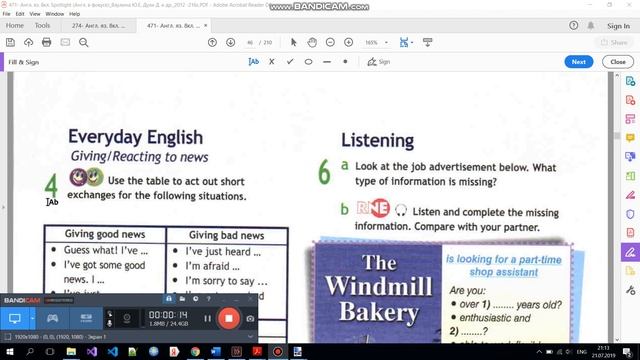The image size is (640, 360).
Task: Click the read mode scrolling icon
Action: click(x=427, y=42)
